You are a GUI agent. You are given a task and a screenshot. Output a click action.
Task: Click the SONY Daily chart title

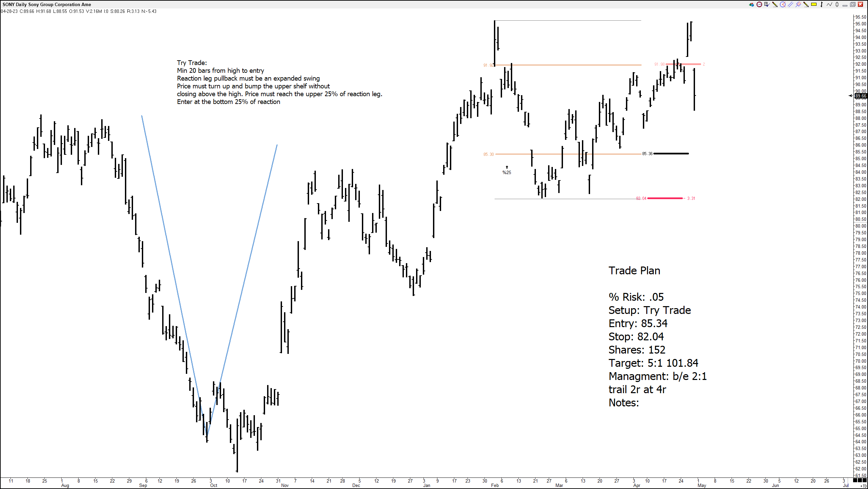(47, 4)
